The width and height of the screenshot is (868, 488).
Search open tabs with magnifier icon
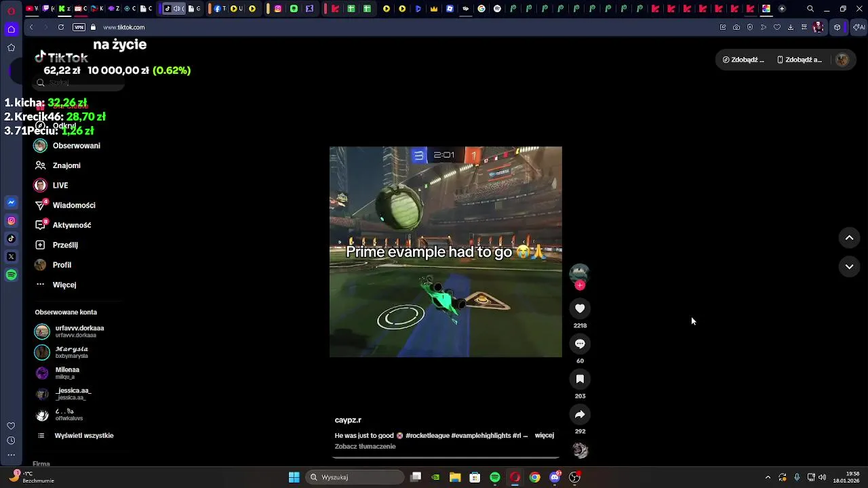[x=810, y=9]
